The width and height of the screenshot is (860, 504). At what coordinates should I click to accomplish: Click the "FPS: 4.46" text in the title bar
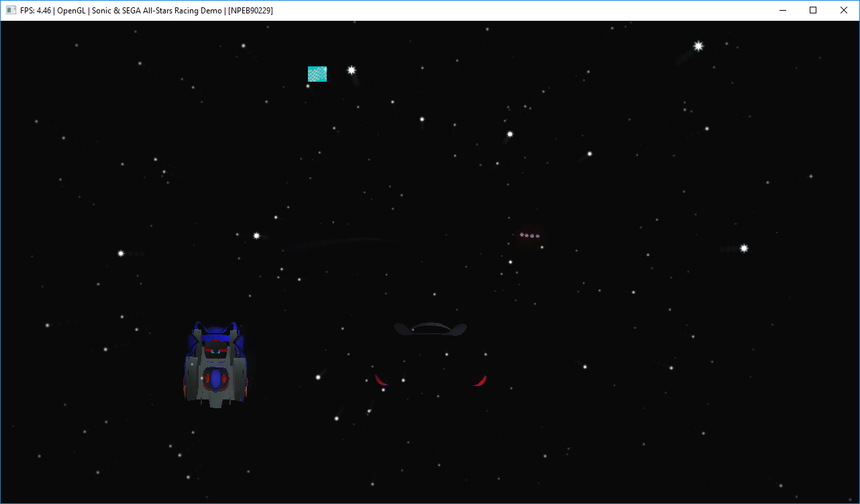[36, 11]
